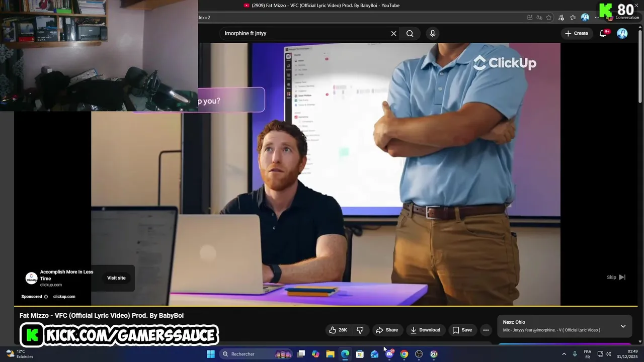The height and width of the screenshot is (362, 644).
Task: Click taskbar Rechercher search box
Action: [x=257, y=354]
